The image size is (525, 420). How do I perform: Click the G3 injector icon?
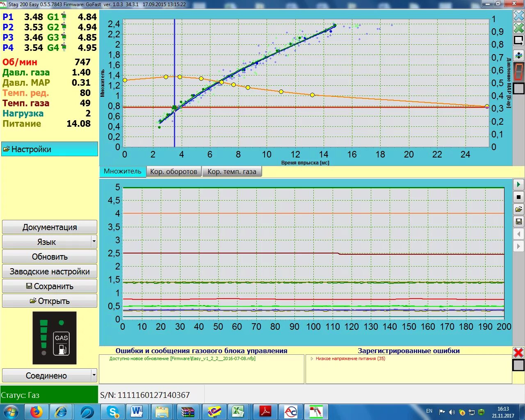tap(64, 37)
